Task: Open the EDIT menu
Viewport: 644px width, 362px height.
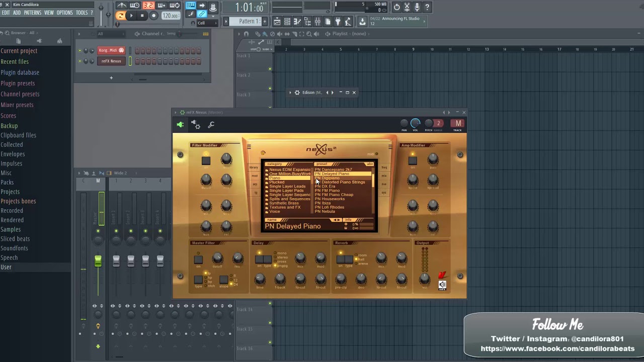Action: pyautogui.click(x=6, y=13)
